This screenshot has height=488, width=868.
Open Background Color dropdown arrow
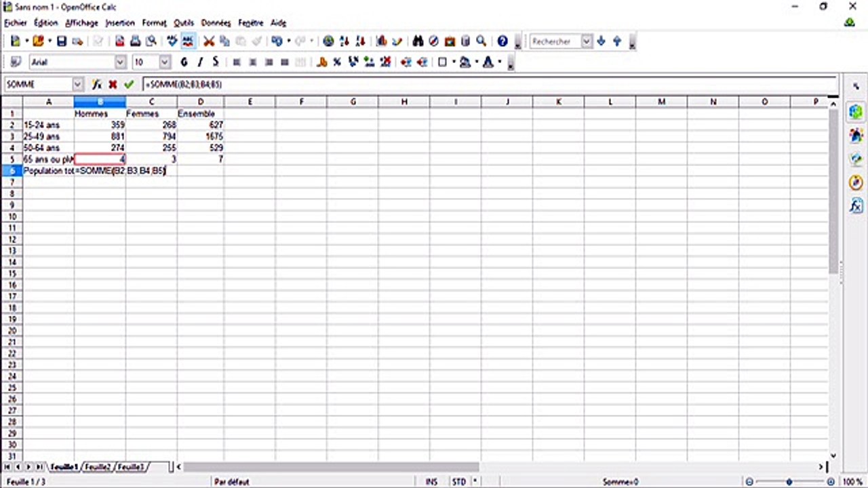(x=476, y=62)
